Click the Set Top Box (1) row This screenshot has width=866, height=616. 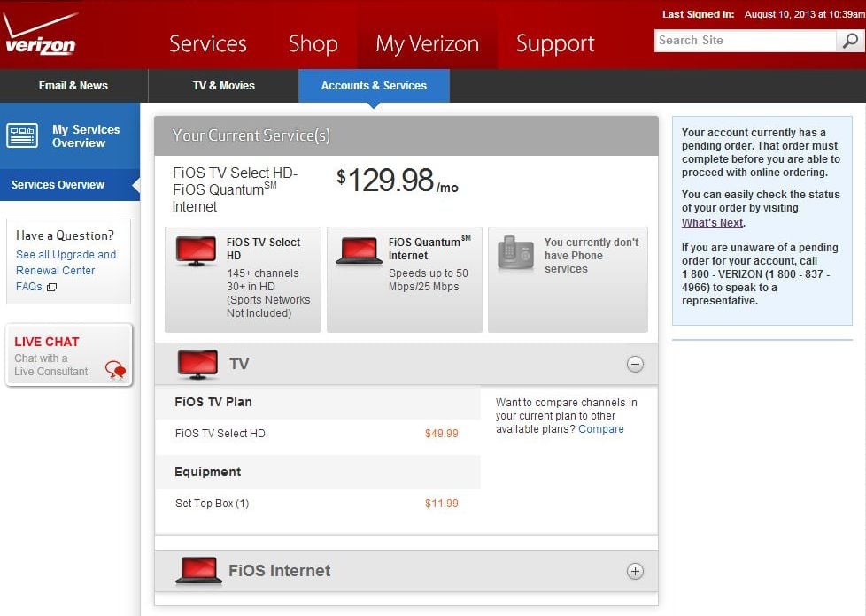point(318,504)
